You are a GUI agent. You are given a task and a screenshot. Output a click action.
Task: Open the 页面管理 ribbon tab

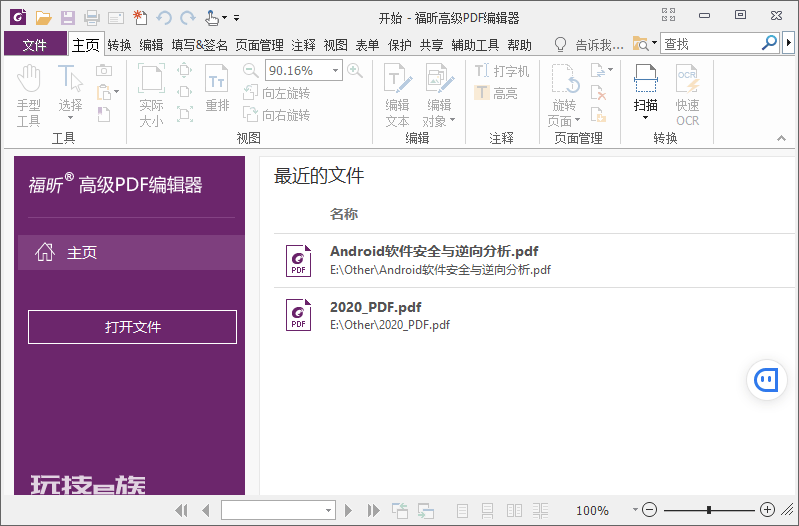pyautogui.click(x=259, y=45)
